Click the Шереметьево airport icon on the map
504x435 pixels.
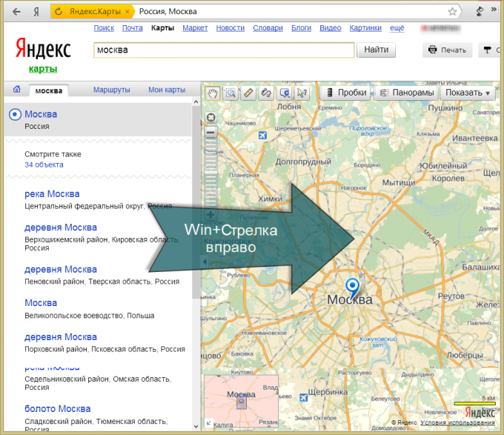(x=262, y=136)
